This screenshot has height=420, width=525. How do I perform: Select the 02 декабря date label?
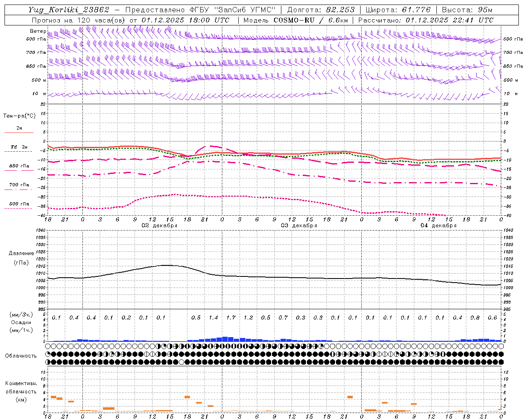click(160, 226)
